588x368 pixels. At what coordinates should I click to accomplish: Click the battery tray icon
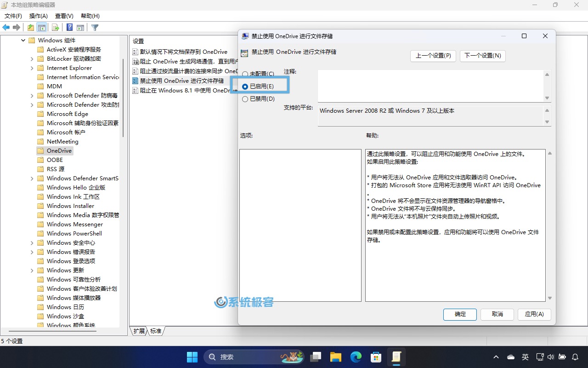tap(562, 357)
